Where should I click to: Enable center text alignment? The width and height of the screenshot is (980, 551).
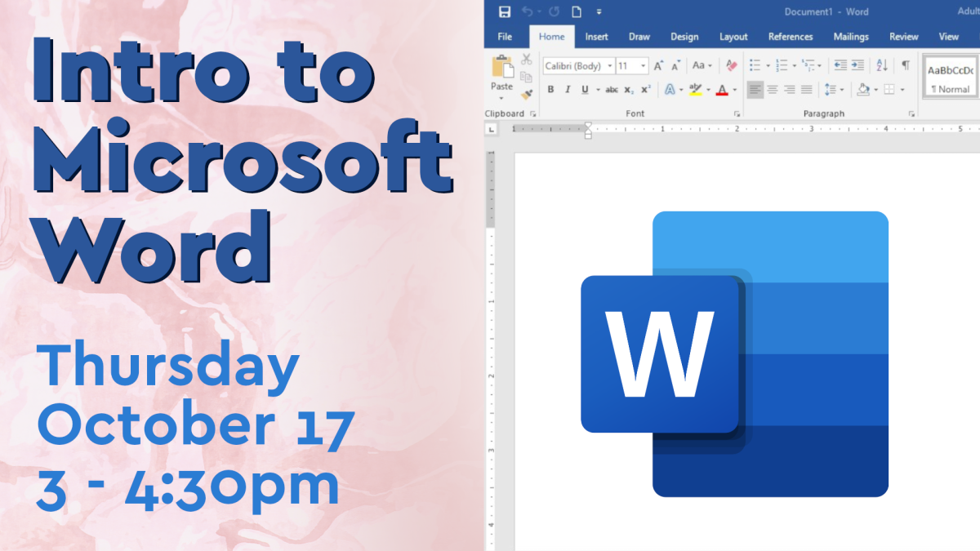(x=771, y=89)
